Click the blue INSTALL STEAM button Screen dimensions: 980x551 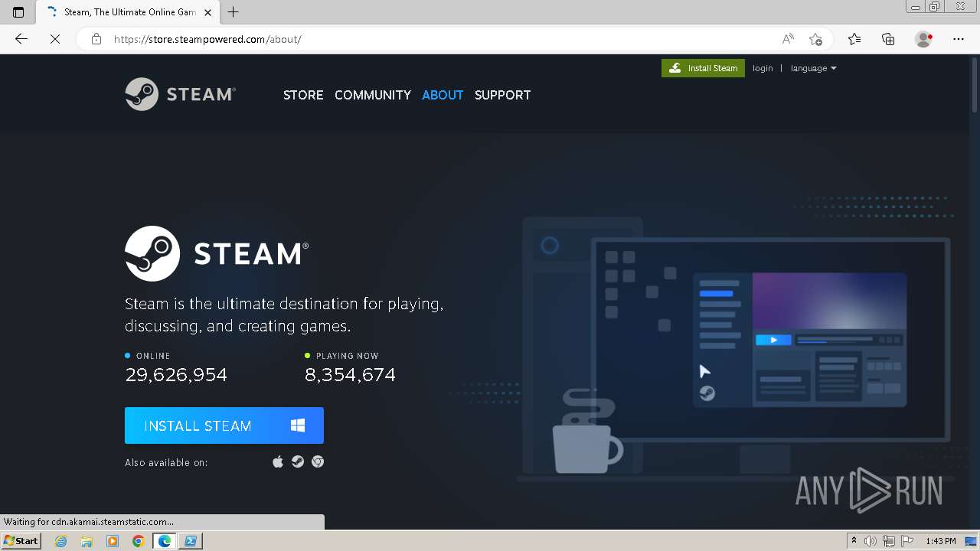coord(224,425)
